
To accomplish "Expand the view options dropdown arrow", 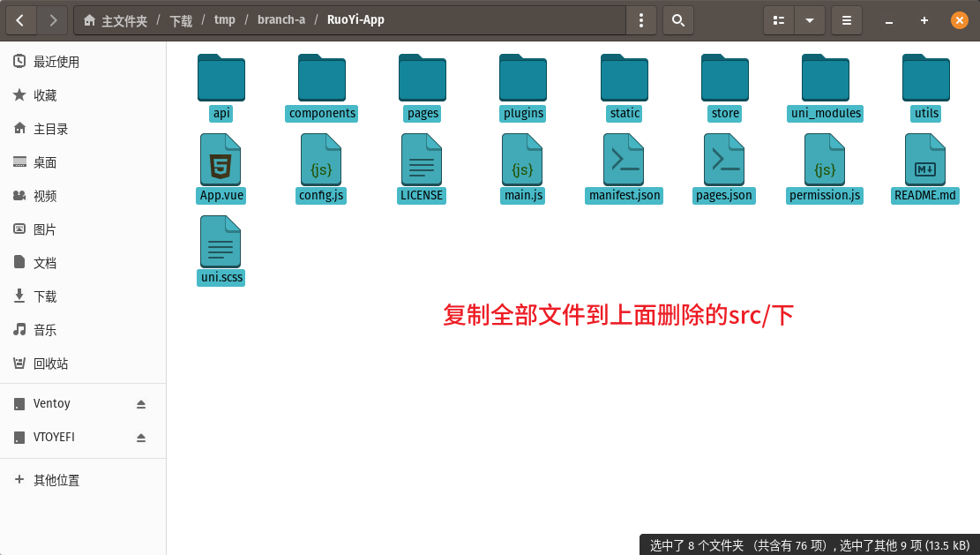I will click(810, 20).
